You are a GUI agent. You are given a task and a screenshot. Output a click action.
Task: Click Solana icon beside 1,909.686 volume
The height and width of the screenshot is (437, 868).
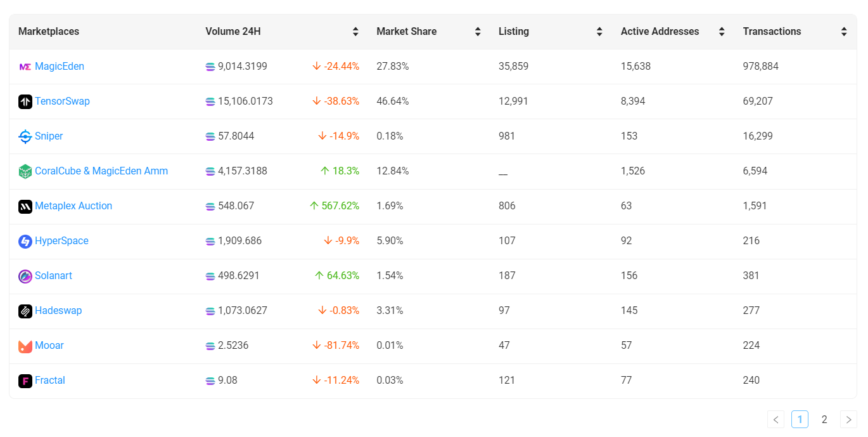[x=210, y=241]
